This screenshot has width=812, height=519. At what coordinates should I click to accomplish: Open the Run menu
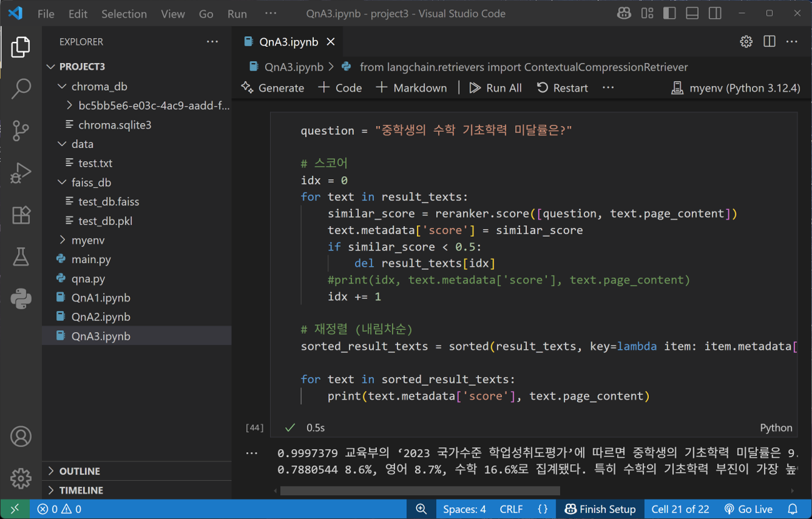[x=237, y=14]
